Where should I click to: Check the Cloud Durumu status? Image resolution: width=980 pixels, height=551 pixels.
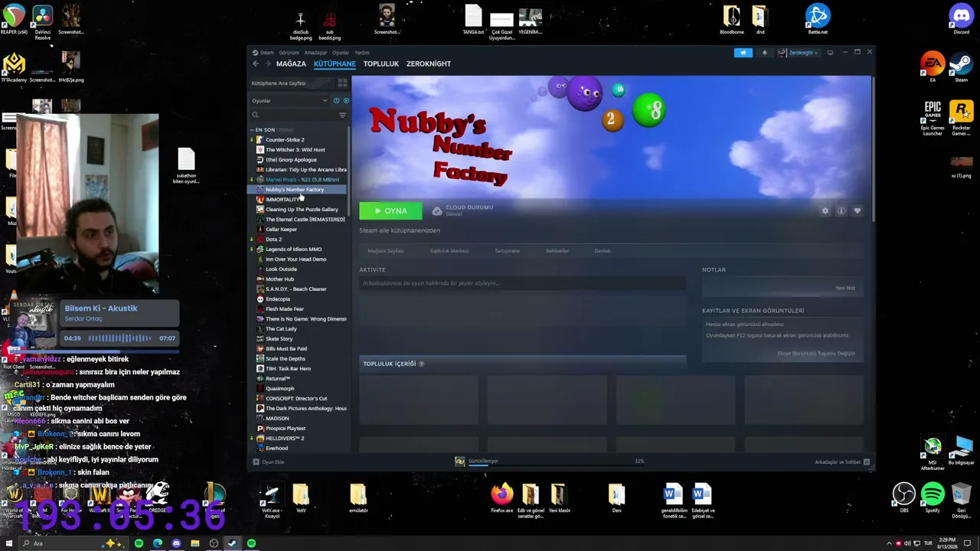pyautogui.click(x=462, y=210)
